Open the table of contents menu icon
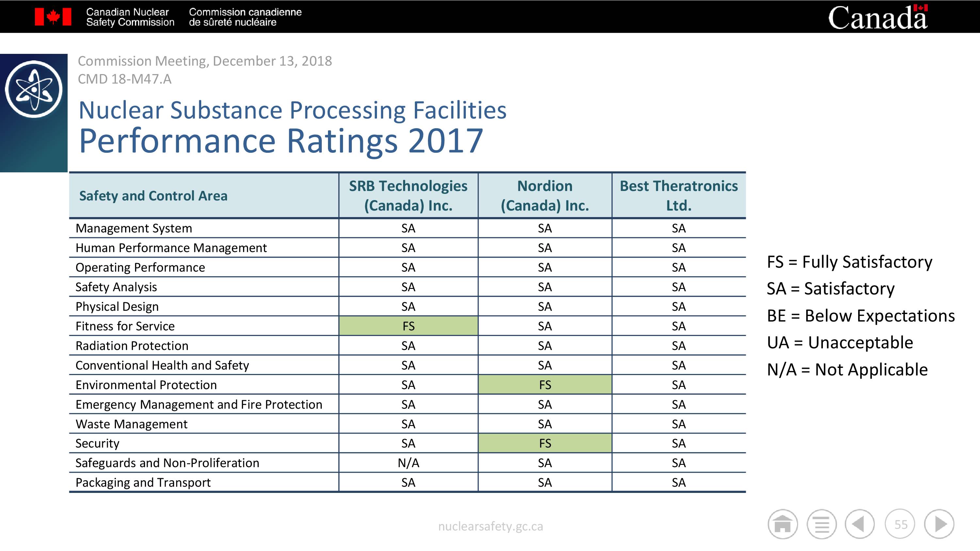The width and height of the screenshot is (980, 551). (x=822, y=524)
